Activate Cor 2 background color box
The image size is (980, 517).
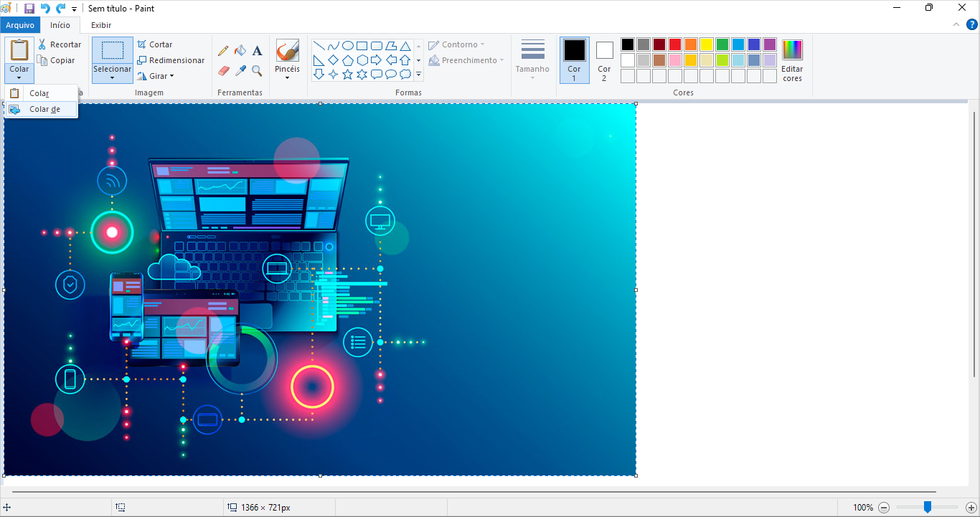point(604,60)
